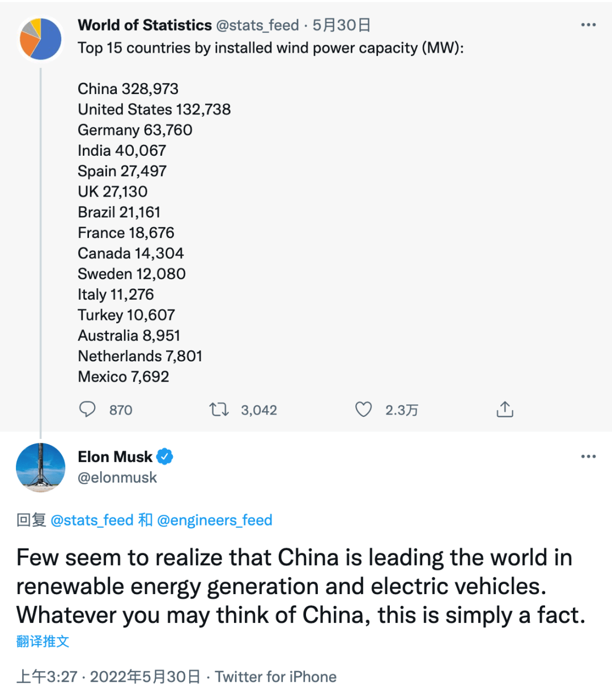This screenshot has width=612, height=700.
Task: Click Elon Musk's blue verified badge
Action: click(165, 456)
